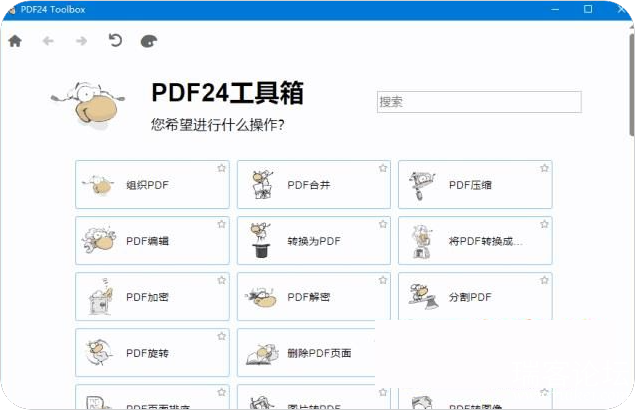The width and height of the screenshot is (635, 410).
Task: Maximize the PDF24 Toolbox window
Action: coord(588,9)
